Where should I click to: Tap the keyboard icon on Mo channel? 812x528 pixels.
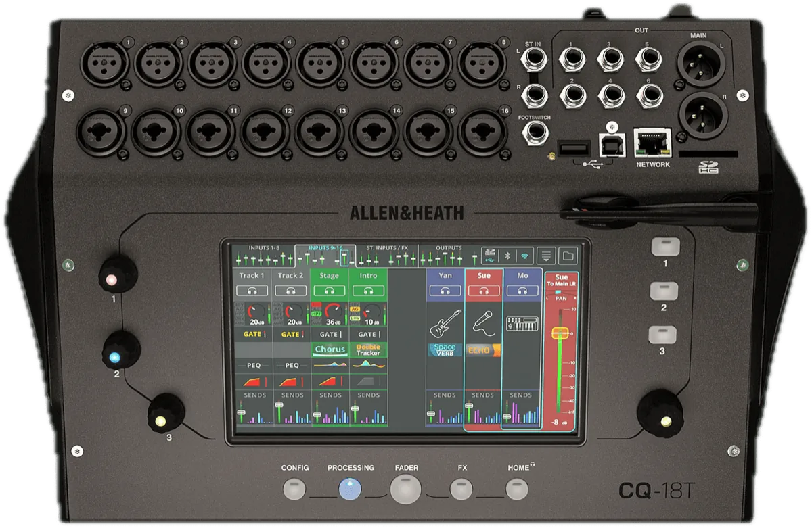(x=522, y=324)
